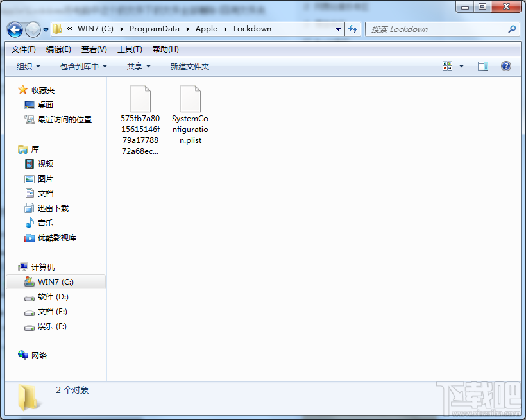Maximize the Explorer window
The image size is (526, 420).
pyautogui.click(x=482, y=6)
